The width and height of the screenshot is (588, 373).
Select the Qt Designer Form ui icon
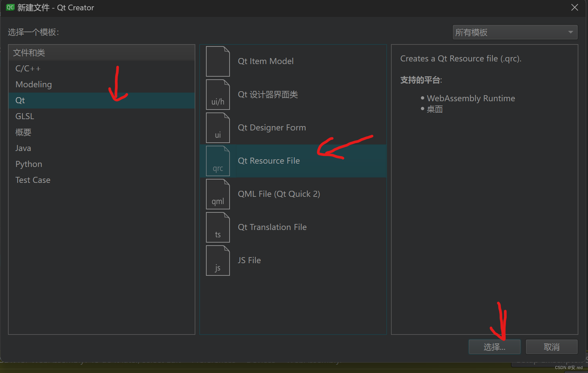tap(218, 127)
